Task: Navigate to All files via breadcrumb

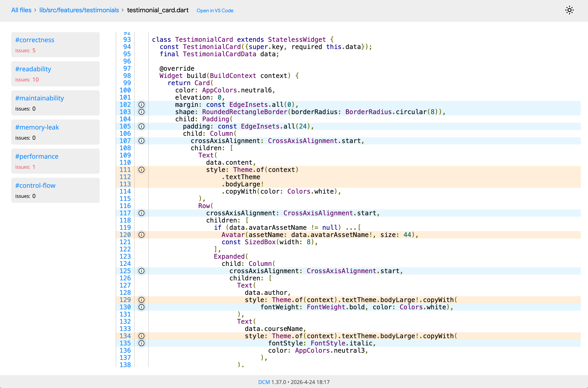Action: 21,10
